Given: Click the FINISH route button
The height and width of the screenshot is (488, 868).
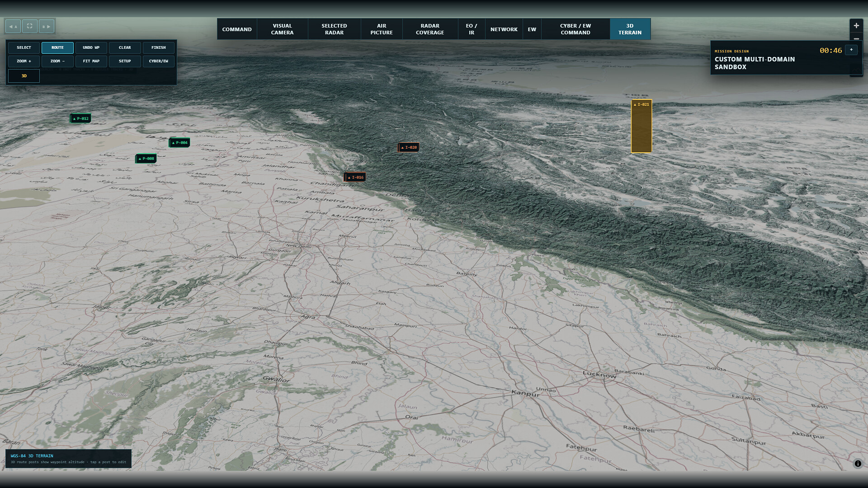Looking at the screenshot, I should coord(159,47).
